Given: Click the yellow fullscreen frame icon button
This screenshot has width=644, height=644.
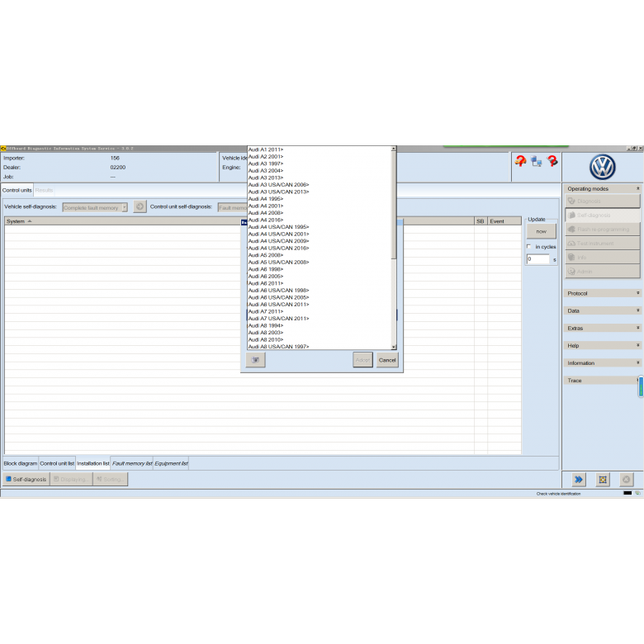Looking at the screenshot, I should tap(603, 480).
